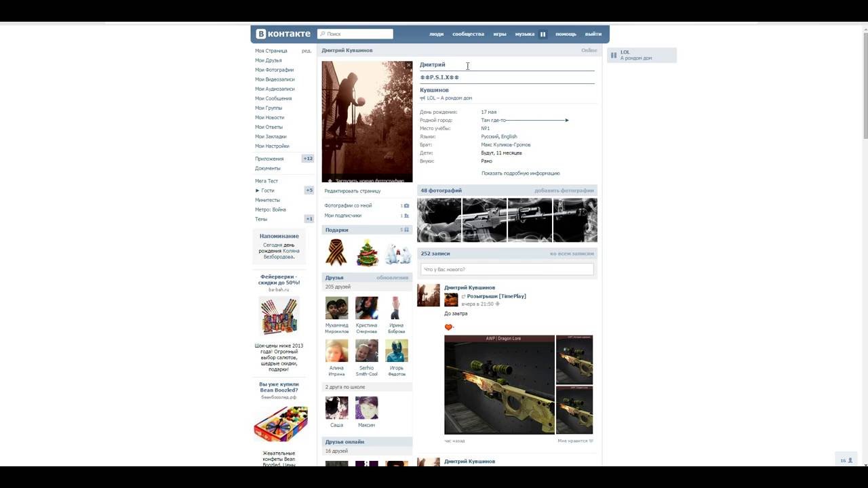Click into the Поиск search field
This screenshot has height=488, width=868.
pyautogui.click(x=355, y=34)
